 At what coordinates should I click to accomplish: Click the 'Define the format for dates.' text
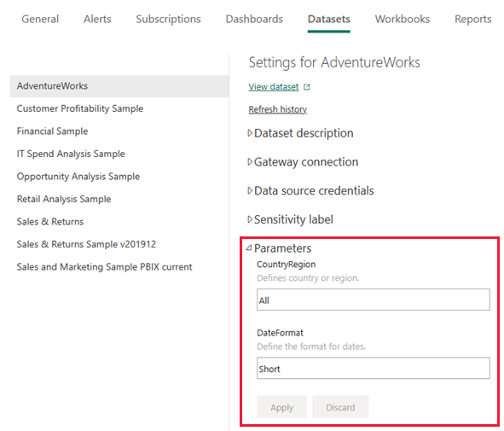coord(311,347)
